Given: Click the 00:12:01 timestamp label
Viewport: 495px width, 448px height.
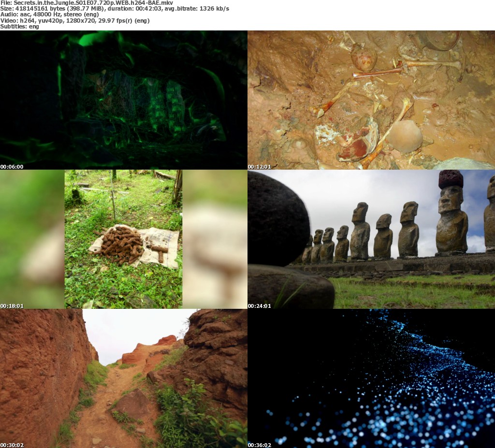Looking at the screenshot, I should [x=259, y=167].
